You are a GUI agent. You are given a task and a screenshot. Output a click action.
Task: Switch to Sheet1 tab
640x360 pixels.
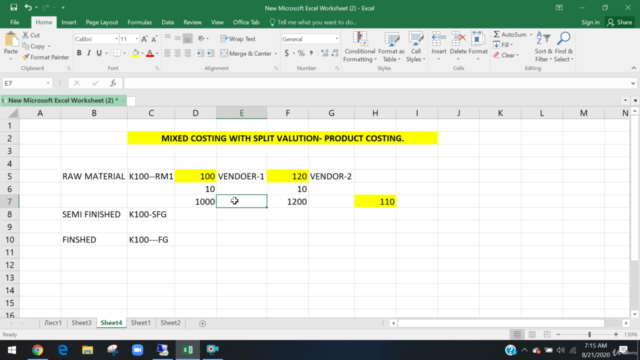point(140,322)
